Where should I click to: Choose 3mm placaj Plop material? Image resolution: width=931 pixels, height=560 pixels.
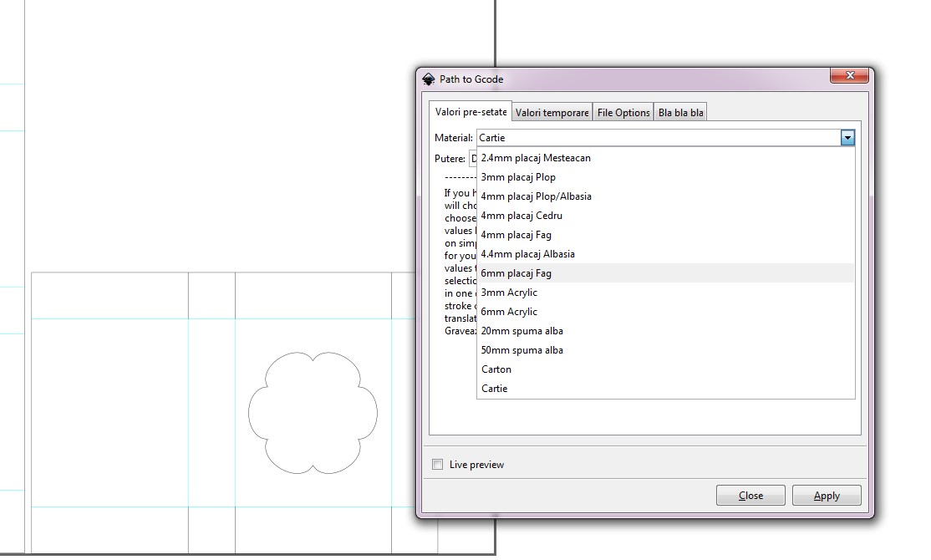point(518,177)
